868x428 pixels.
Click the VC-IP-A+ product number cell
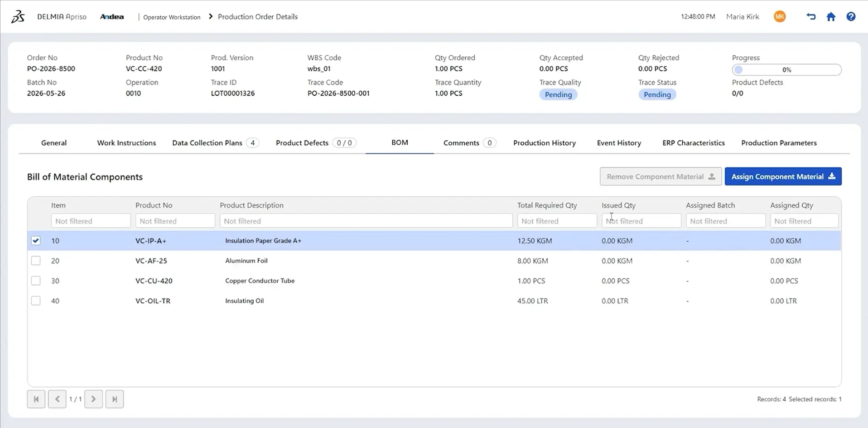[151, 241]
